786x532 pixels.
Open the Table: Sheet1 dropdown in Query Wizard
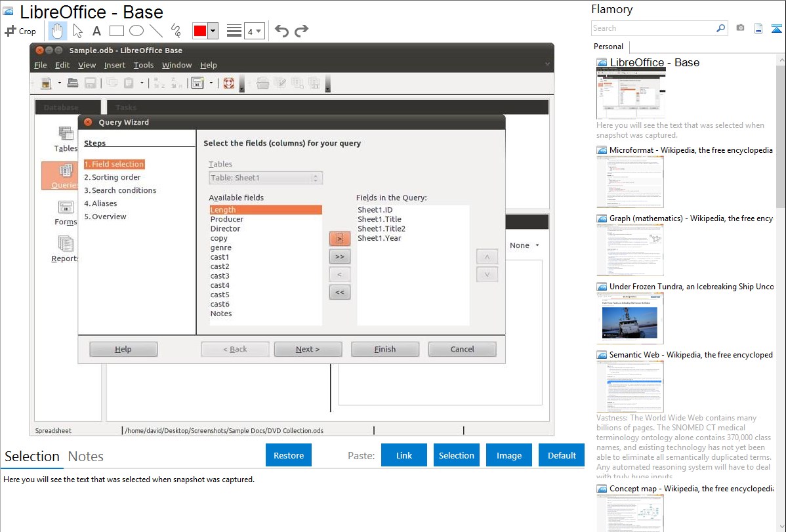coord(265,178)
